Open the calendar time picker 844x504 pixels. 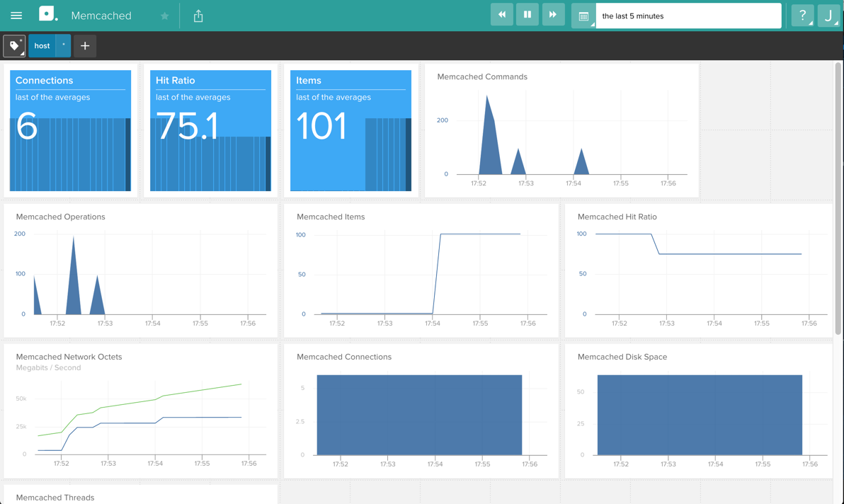coord(583,16)
